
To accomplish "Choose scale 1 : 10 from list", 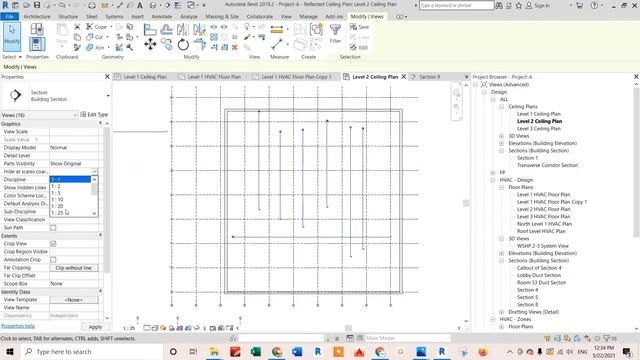I will 70,200.
